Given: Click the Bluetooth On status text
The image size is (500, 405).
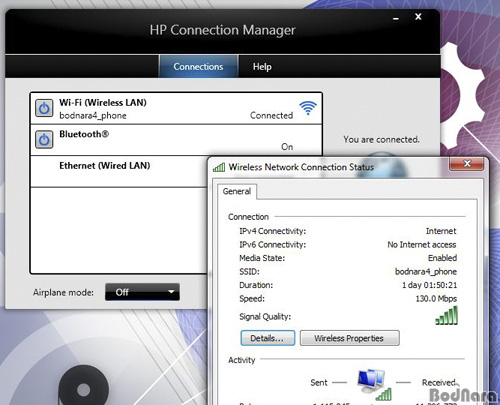Looking at the screenshot, I should pos(287,147).
